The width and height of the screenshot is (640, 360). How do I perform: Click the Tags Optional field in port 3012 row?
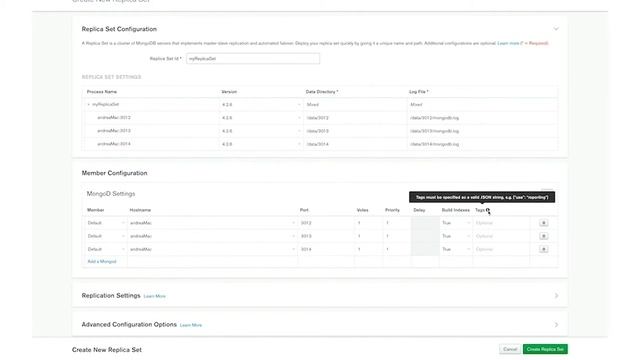tap(501, 223)
